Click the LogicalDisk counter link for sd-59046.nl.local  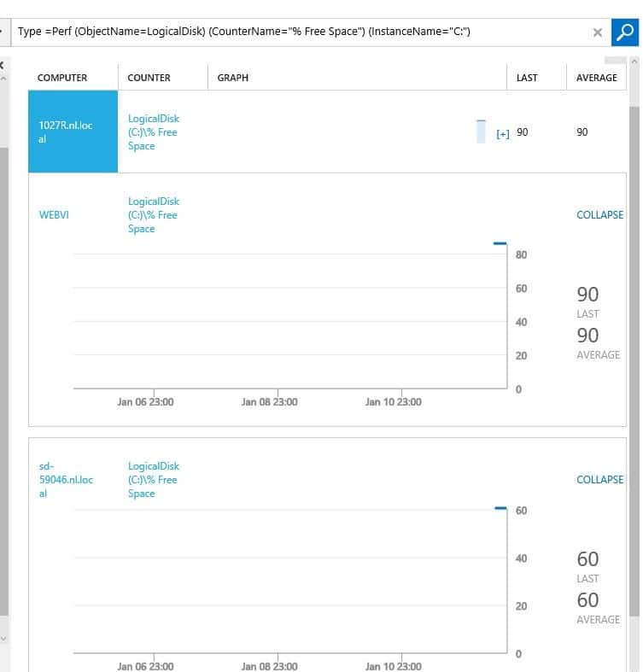pyautogui.click(x=154, y=480)
